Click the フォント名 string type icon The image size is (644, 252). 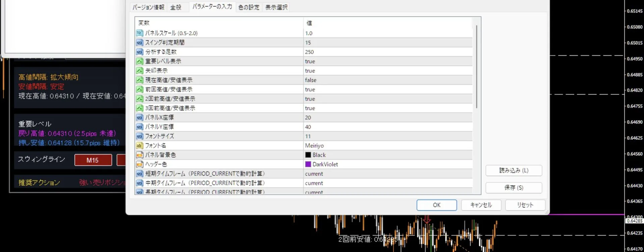pos(139,146)
